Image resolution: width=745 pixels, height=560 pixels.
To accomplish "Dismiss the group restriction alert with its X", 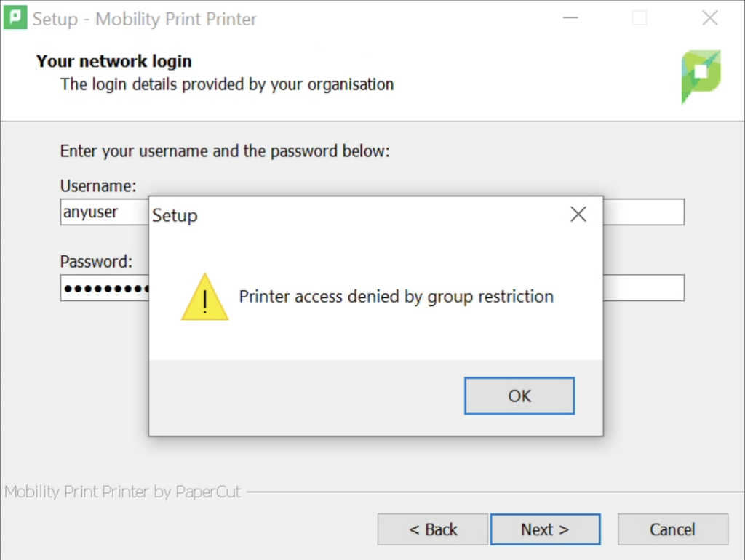I will coord(578,214).
